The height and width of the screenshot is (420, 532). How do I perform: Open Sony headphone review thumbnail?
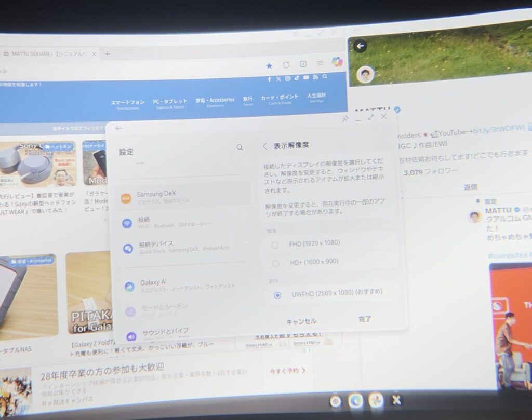37,165
